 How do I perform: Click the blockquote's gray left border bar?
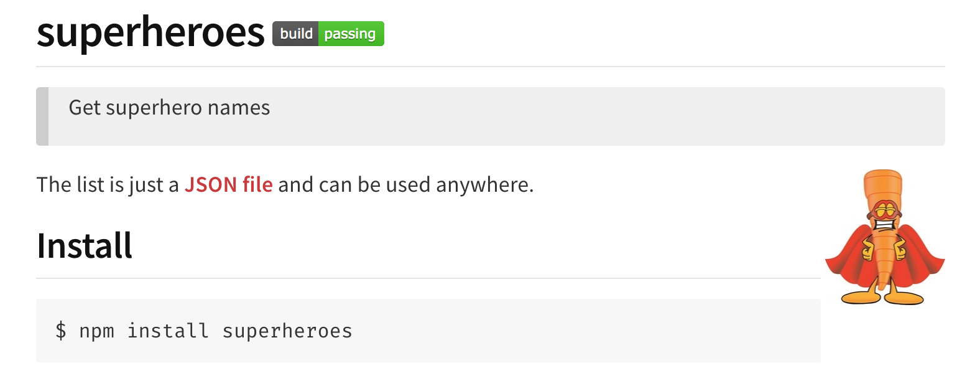42,116
